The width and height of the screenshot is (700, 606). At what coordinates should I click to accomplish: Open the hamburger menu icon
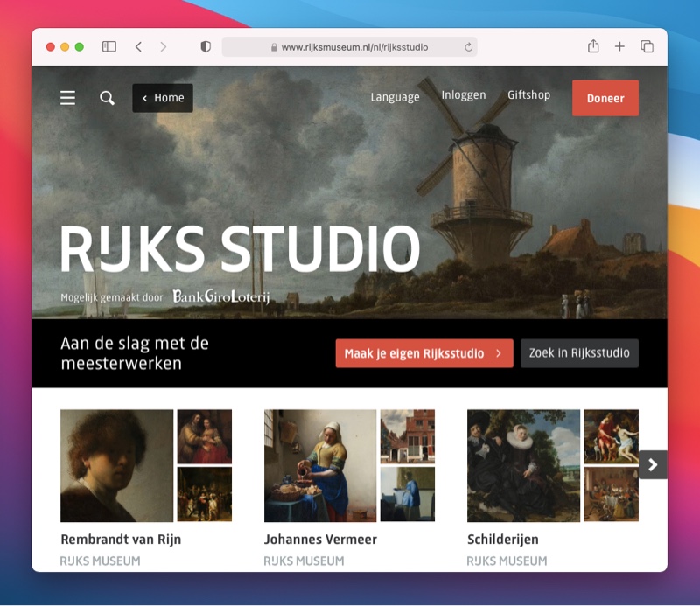(x=68, y=98)
